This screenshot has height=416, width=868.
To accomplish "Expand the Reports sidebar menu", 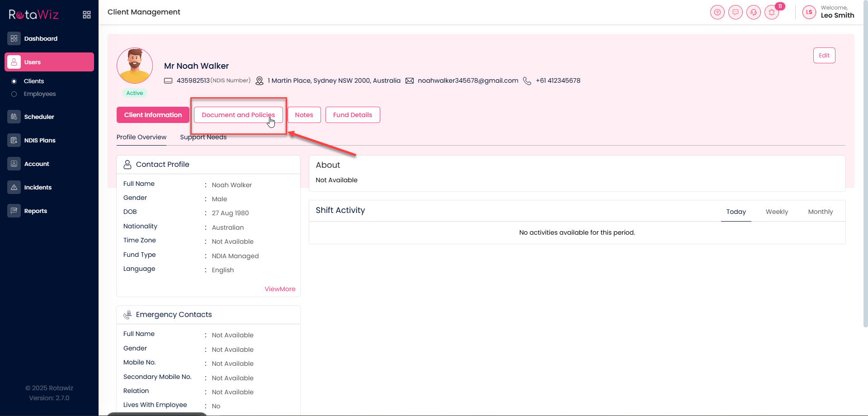I will click(35, 211).
